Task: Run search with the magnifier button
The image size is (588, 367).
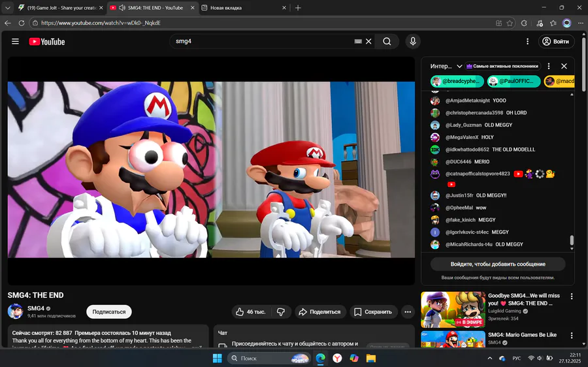Action: click(387, 41)
